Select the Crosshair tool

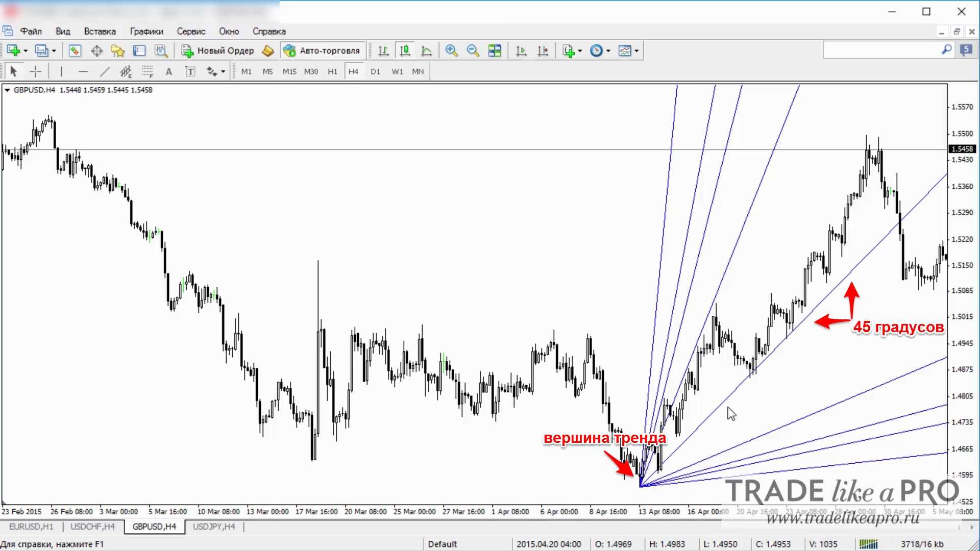coord(36,71)
